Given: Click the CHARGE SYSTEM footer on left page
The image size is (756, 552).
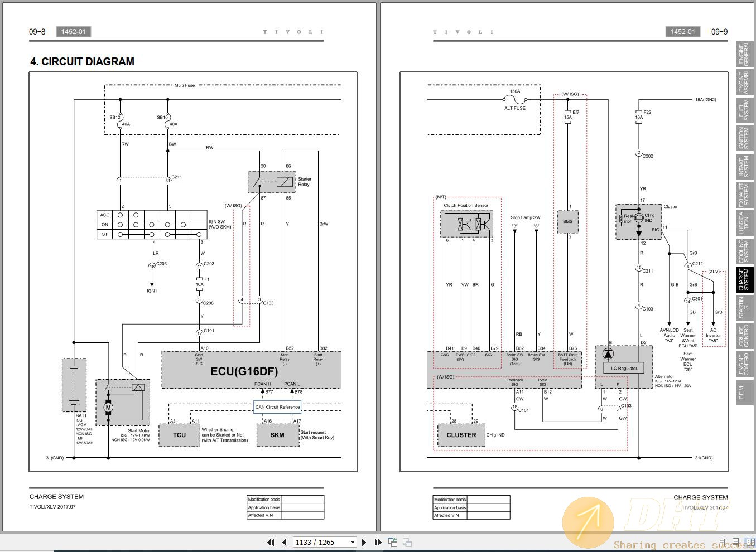Looking at the screenshot, I should point(56,497).
